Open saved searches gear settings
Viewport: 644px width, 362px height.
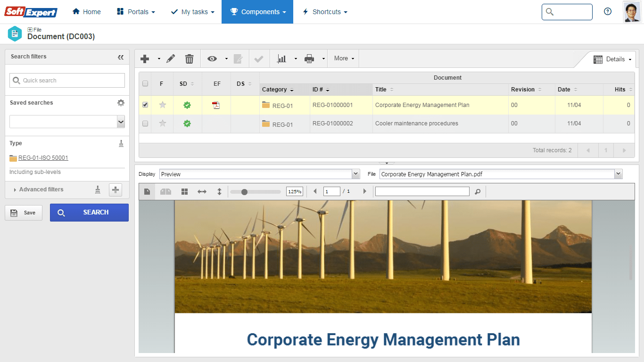click(x=121, y=103)
